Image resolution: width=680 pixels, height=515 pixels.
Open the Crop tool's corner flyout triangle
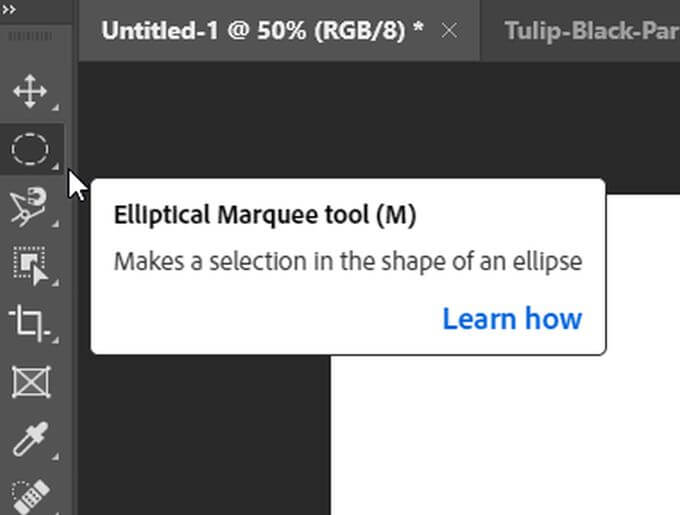(54, 337)
